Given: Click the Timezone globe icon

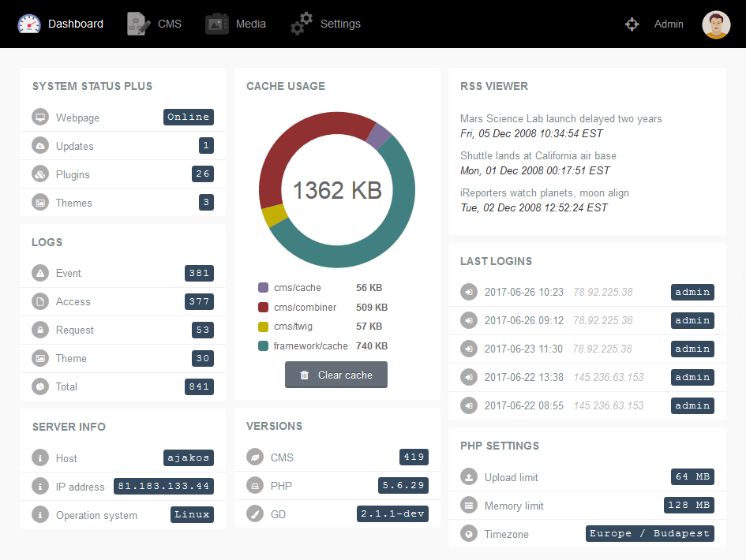Looking at the screenshot, I should point(469,534).
